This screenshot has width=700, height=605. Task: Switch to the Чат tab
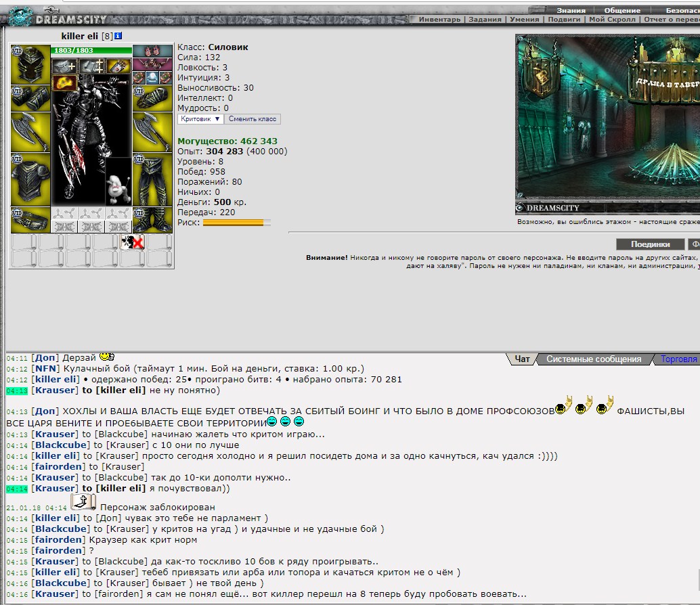[522, 359]
